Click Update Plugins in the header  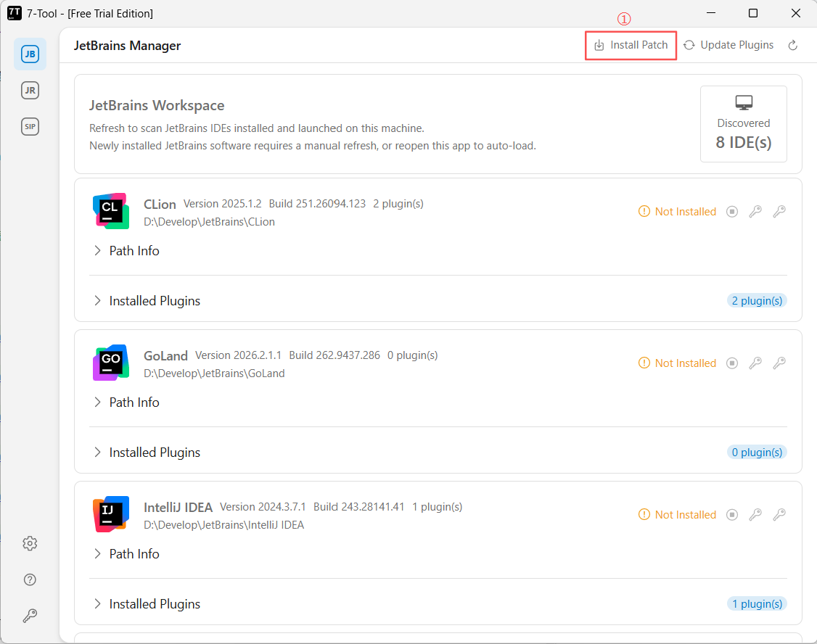pos(728,45)
